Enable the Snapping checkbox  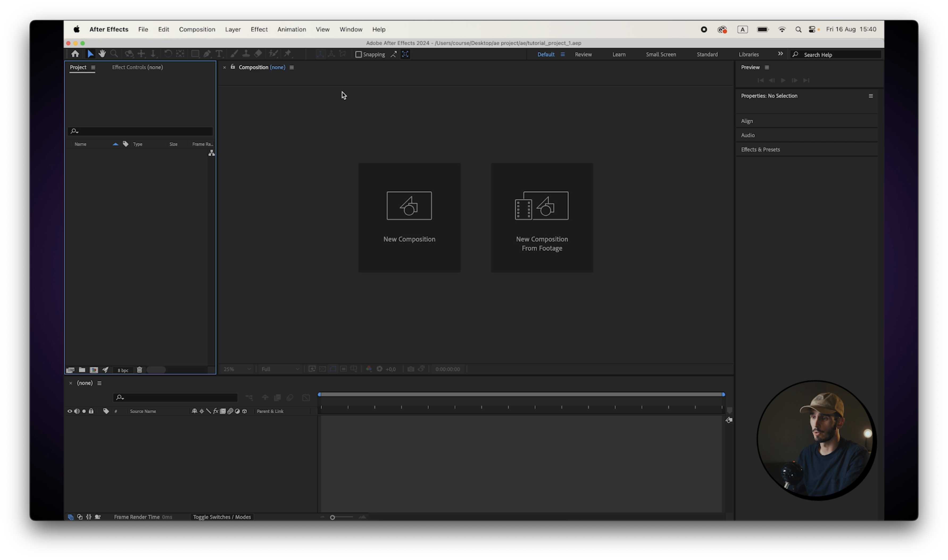(x=359, y=54)
